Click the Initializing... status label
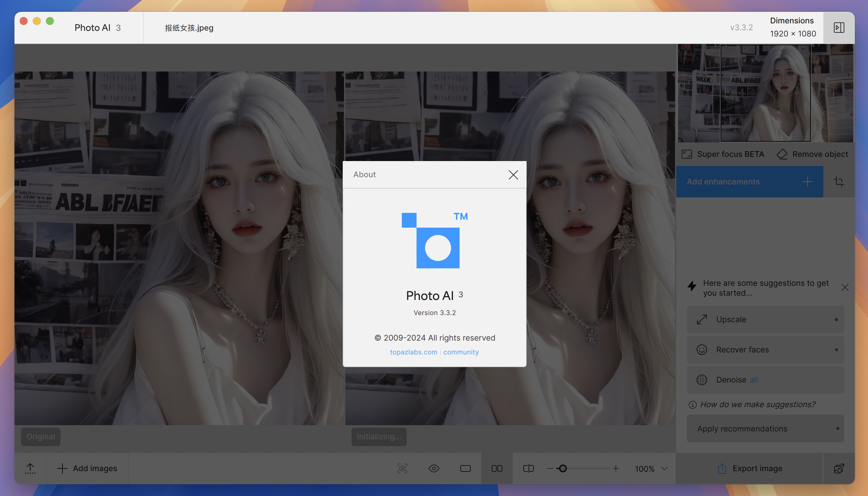 [379, 437]
